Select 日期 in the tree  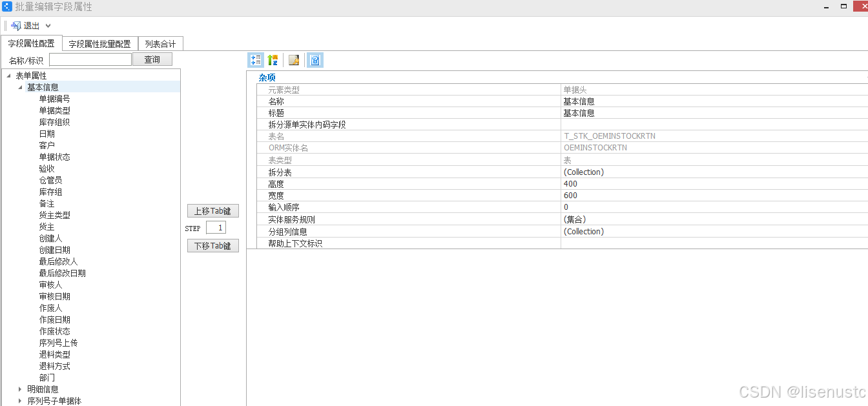coord(46,134)
